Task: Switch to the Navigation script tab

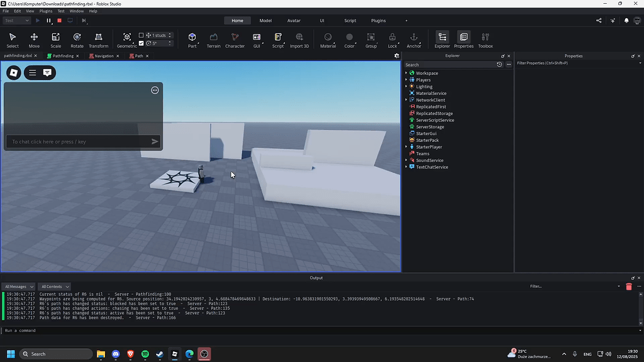Action: coord(104,55)
